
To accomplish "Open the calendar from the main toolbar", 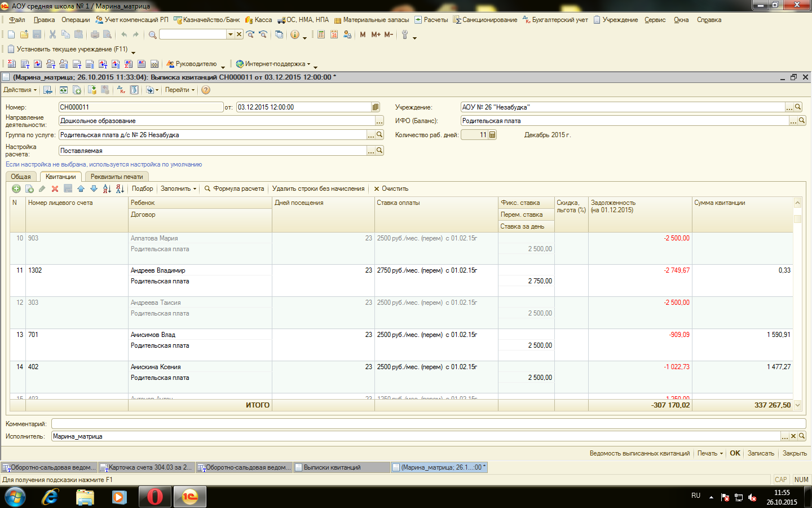I will tap(334, 34).
